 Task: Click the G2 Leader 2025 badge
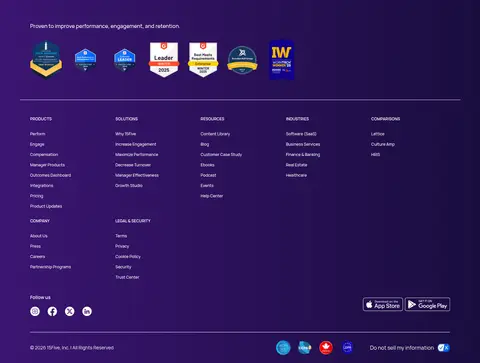pos(164,60)
